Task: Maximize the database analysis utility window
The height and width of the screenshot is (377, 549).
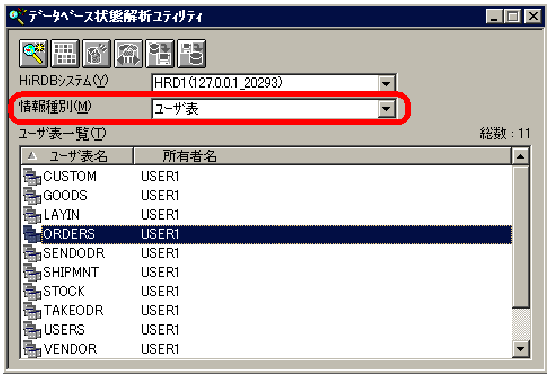Action: click(513, 16)
